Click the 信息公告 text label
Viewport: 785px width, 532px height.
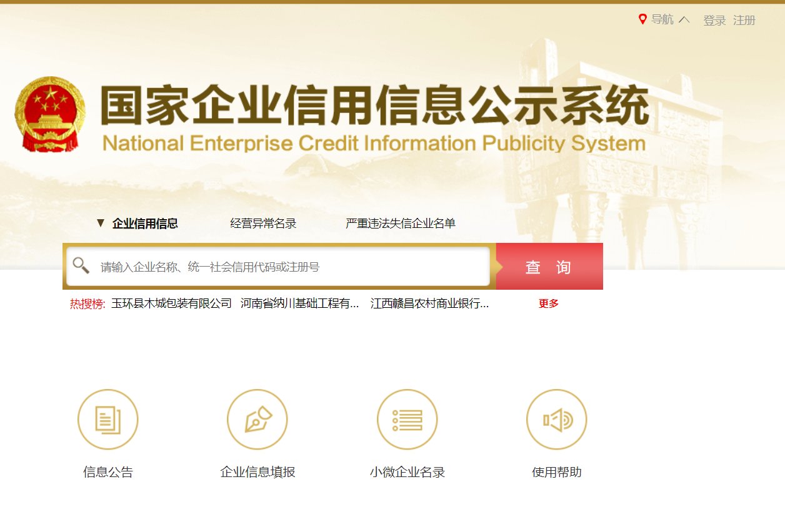[108, 472]
